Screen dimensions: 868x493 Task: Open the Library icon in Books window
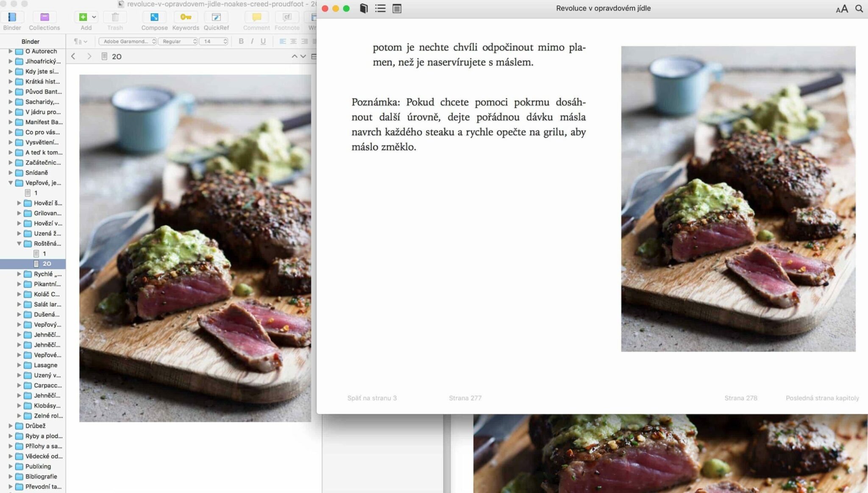coord(364,8)
